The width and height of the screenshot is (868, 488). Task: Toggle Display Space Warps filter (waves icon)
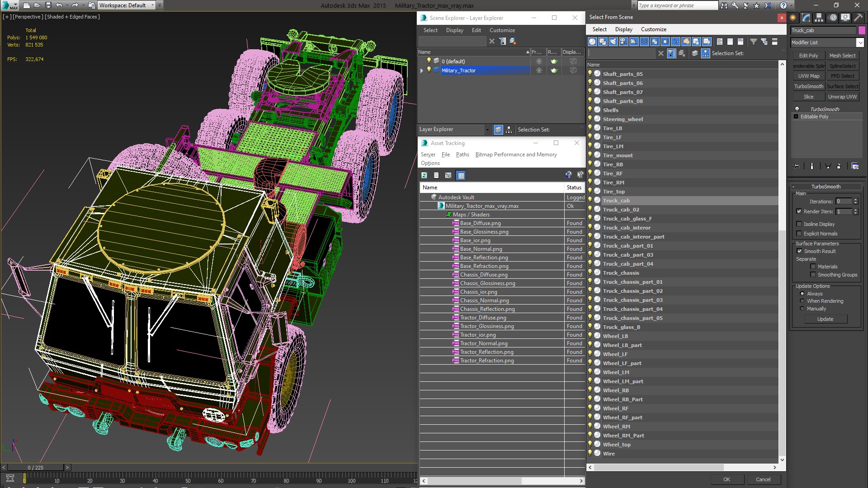644,42
